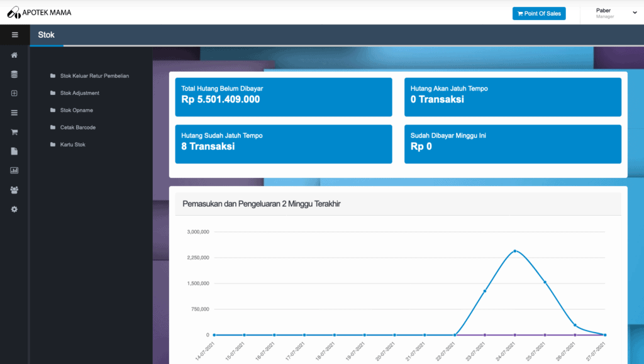Click the Total Hutang Belum Dibayar card
This screenshot has height=364, width=644.
[284, 97]
